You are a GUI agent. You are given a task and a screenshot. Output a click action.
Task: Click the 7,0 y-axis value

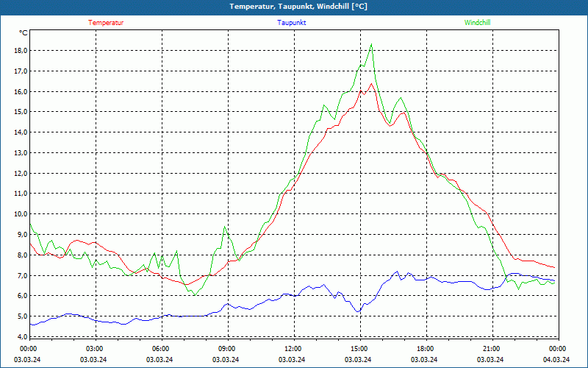(22, 275)
